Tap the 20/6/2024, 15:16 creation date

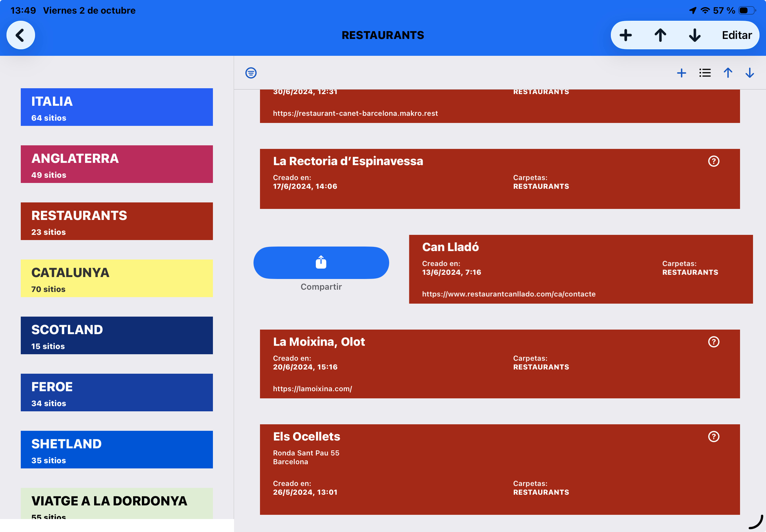click(x=305, y=367)
